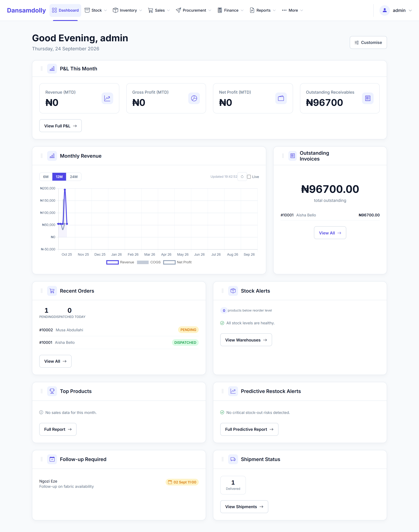Click the Top Products trophy icon
Screen dimensions: 419x532
pyautogui.click(x=52, y=391)
